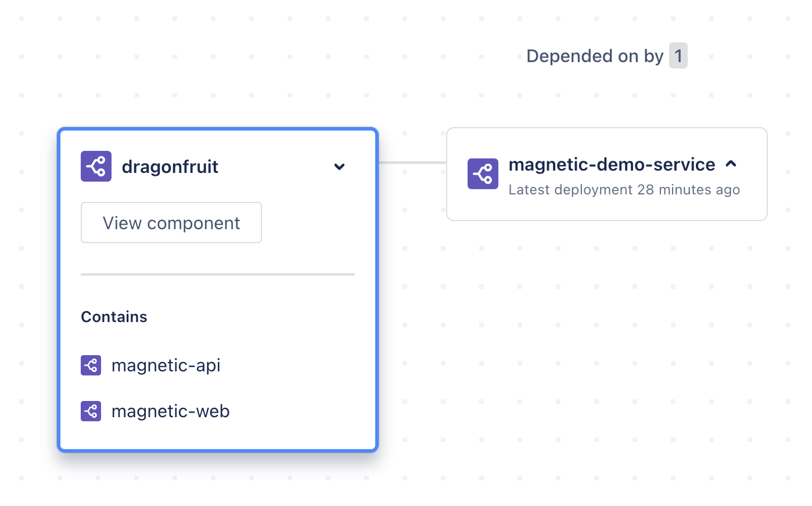This screenshot has width=812, height=506.
Task: Click the magnetic-web icon in Contains list
Action: pyautogui.click(x=91, y=411)
